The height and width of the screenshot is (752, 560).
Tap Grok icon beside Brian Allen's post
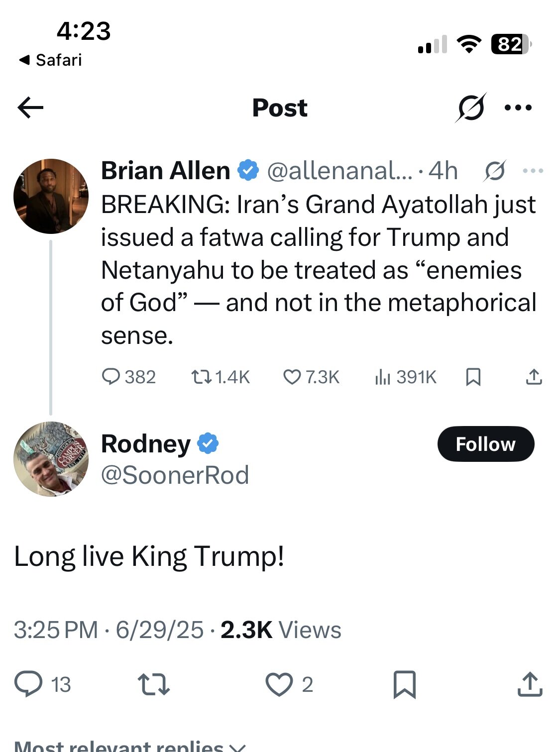coord(495,171)
